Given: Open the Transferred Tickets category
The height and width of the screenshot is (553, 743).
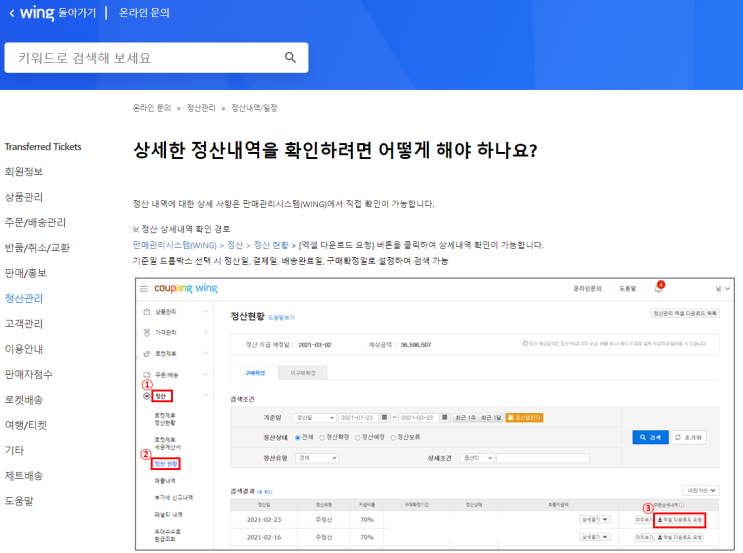Looking at the screenshot, I should point(43,146).
